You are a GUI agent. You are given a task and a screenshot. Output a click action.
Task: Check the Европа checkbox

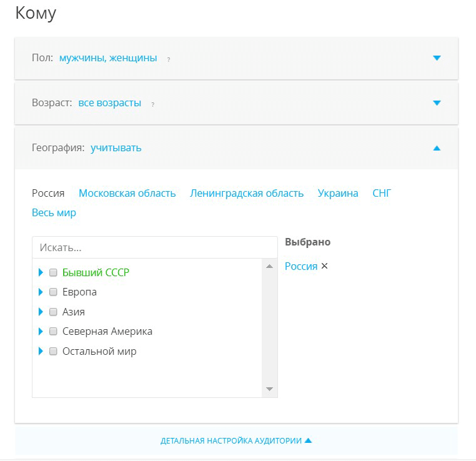53,292
